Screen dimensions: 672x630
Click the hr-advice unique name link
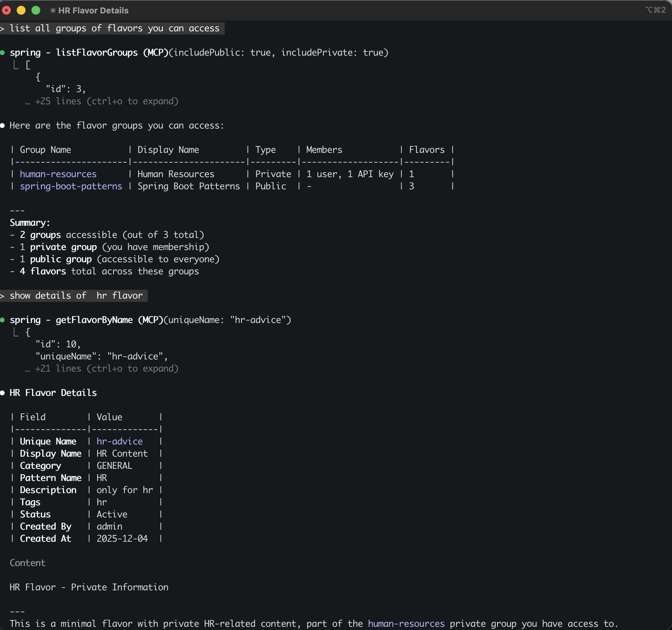click(119, 441)
